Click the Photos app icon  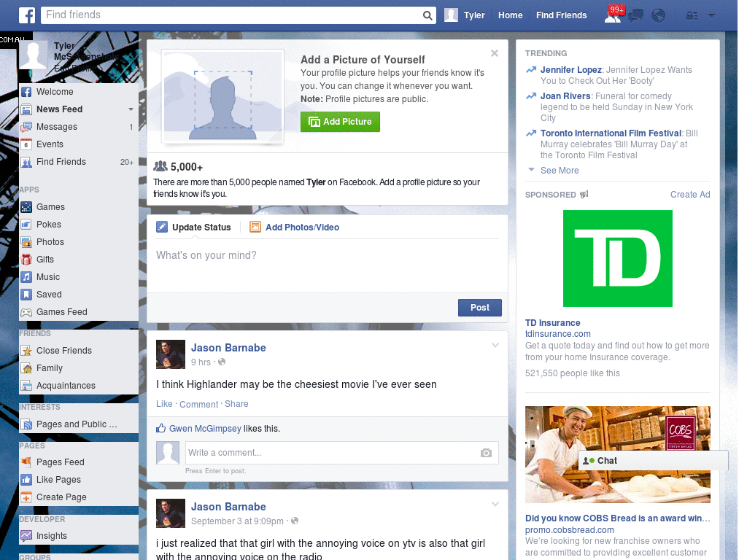coord(27,242)
